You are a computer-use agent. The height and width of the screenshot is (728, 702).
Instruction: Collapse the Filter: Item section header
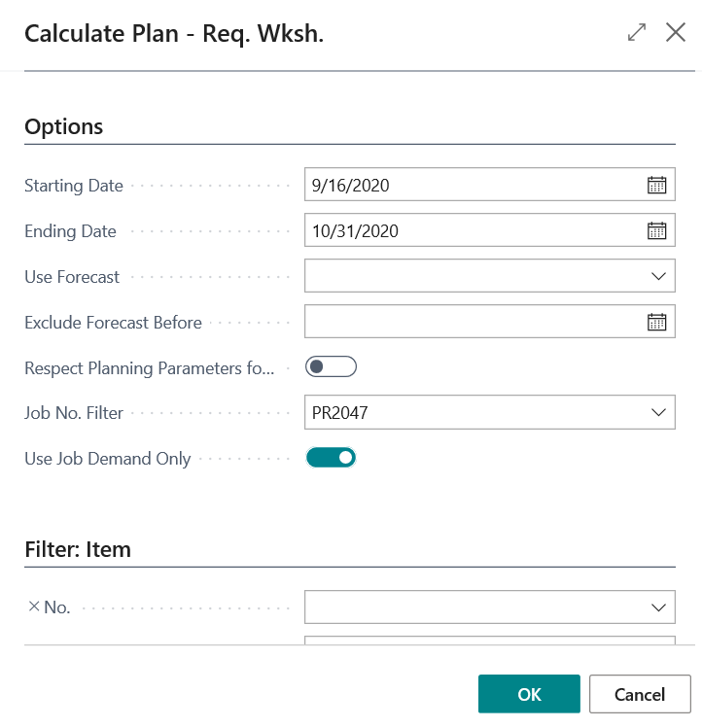click(78, 549)
